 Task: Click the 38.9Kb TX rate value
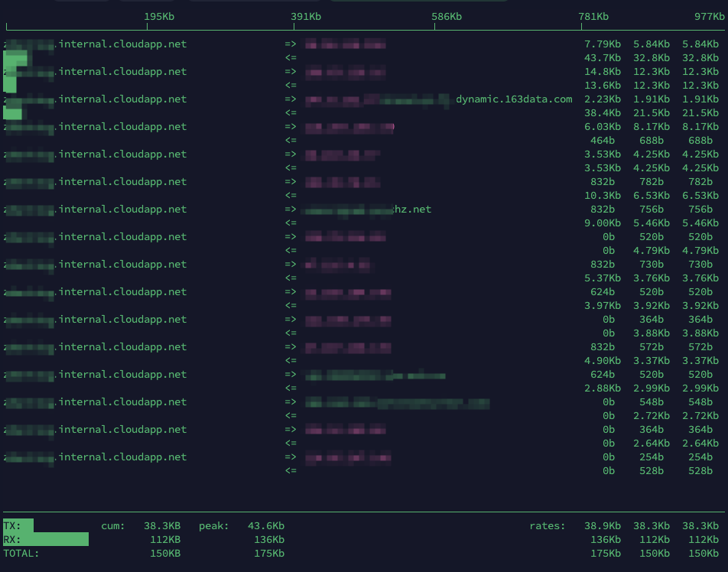pyautogui.click(x=602, y=526)
